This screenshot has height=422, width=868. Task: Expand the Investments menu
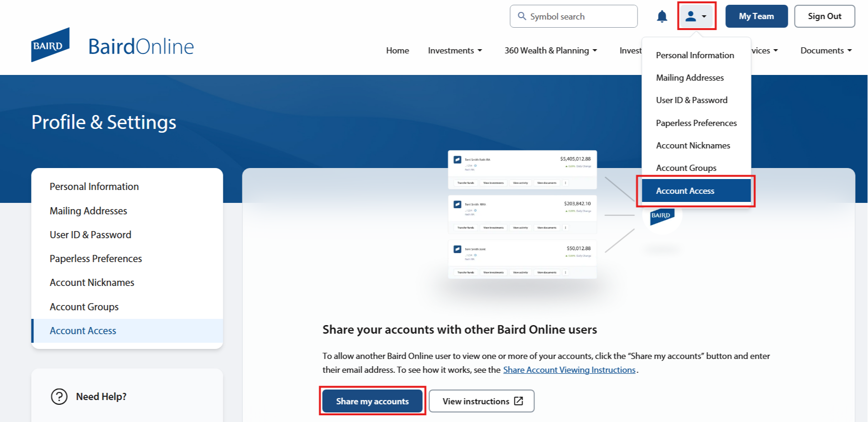[455, 51]
